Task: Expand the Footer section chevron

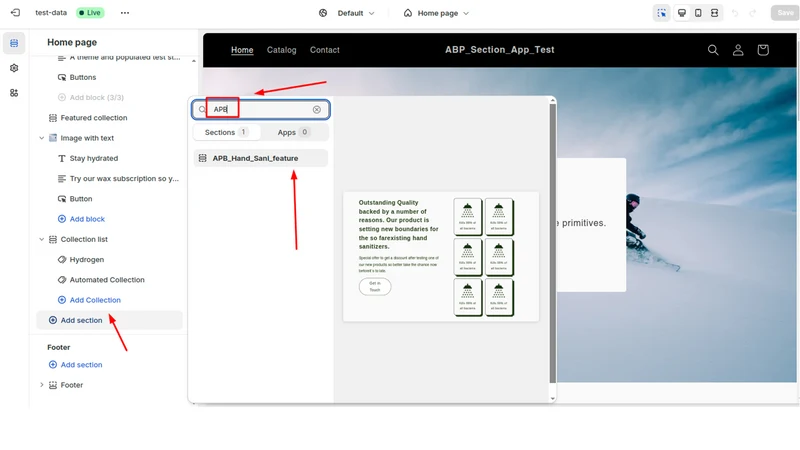Action: tap(42, 385)
